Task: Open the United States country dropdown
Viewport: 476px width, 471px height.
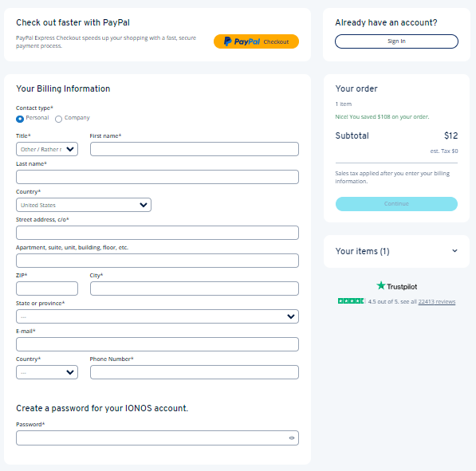Action: 84,205
